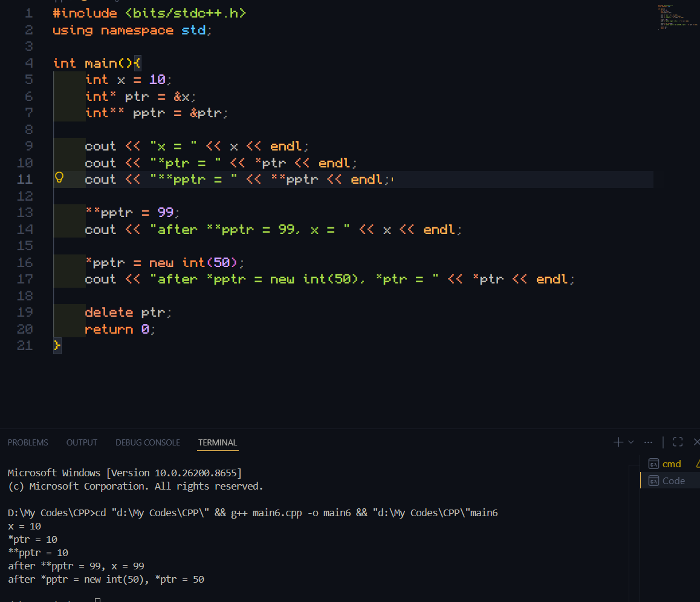The width and height of the screenshot is (700, 602).
Task: Click the Code terminal icon in list
Action: pyautogui.click(x=653, y=481)
